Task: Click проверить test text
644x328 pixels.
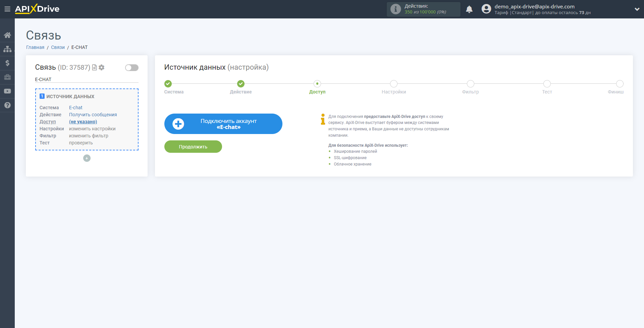Action: click(81, 143)
